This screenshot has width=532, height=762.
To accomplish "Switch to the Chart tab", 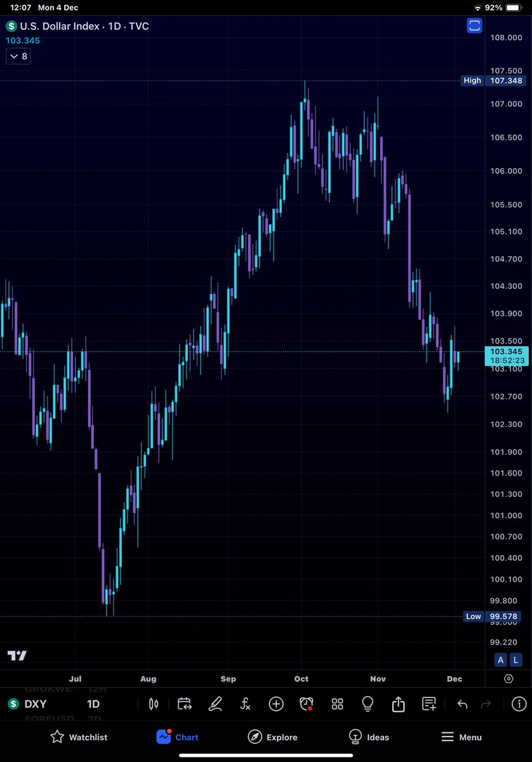I will 177,737.
